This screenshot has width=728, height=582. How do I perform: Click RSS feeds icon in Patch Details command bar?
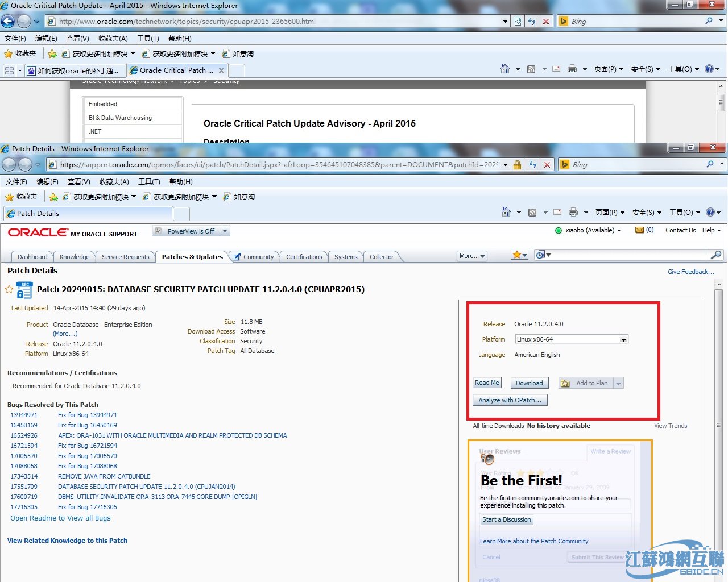point(532,213)
